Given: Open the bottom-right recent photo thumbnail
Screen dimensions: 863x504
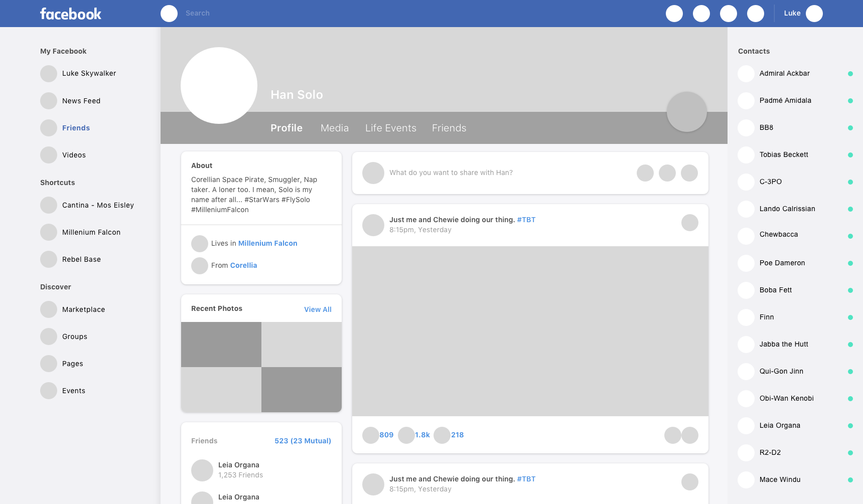Looking at the screenshot, I should point(302,390).
